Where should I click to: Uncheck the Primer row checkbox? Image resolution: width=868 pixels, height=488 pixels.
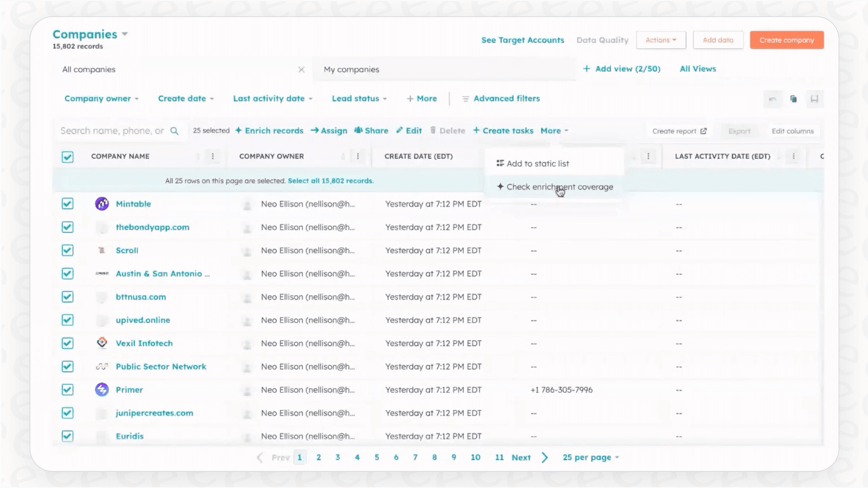point(67,390)
